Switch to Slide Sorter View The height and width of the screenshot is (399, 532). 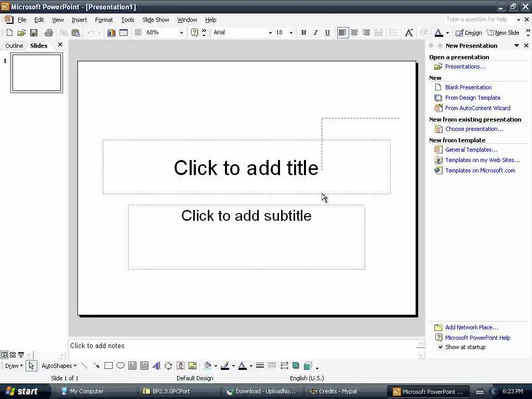[x=12, y=355]
